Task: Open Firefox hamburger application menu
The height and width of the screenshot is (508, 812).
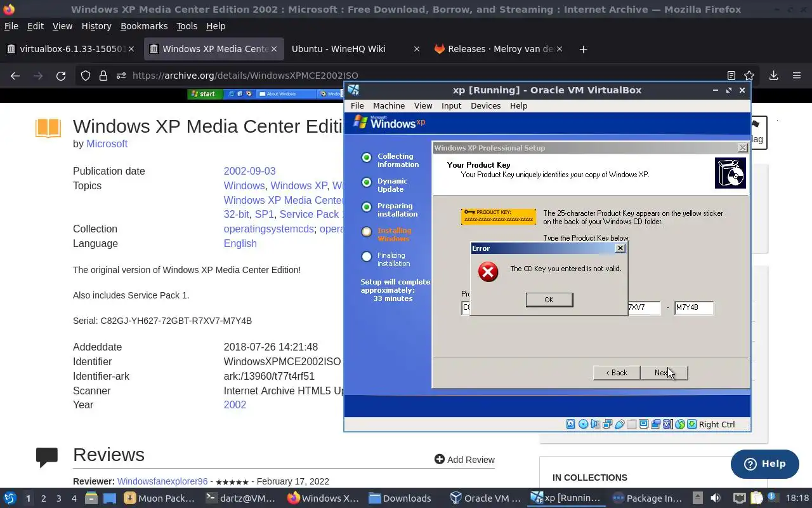Action: tap(797, 76)
